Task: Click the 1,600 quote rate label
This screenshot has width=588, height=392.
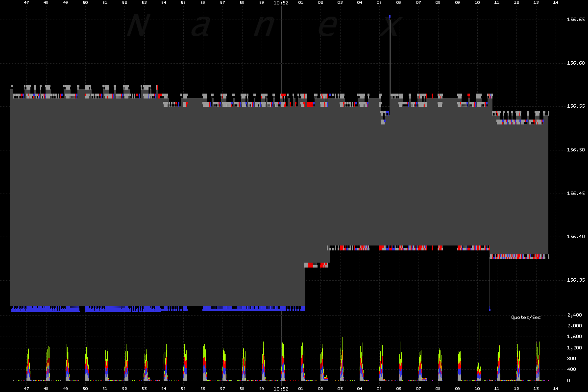Action: coord(575,337)
